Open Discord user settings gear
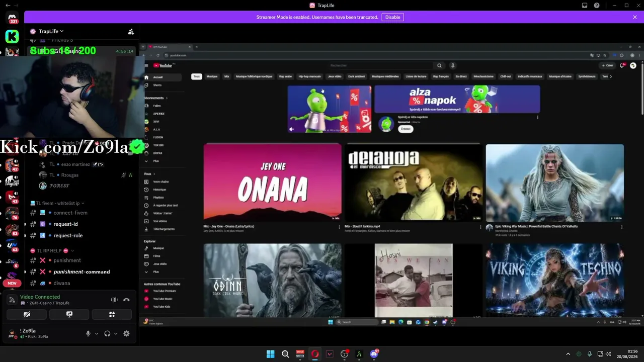 [x=126, y=333]
